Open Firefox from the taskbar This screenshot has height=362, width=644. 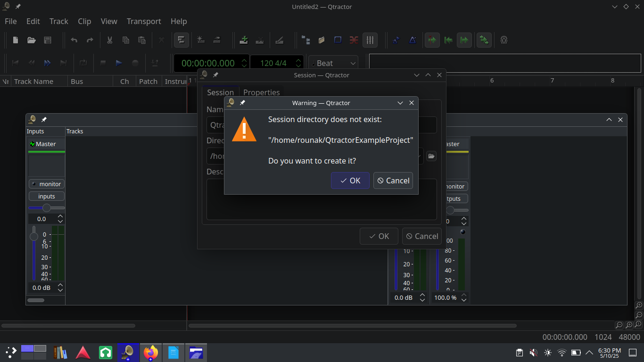151,352
